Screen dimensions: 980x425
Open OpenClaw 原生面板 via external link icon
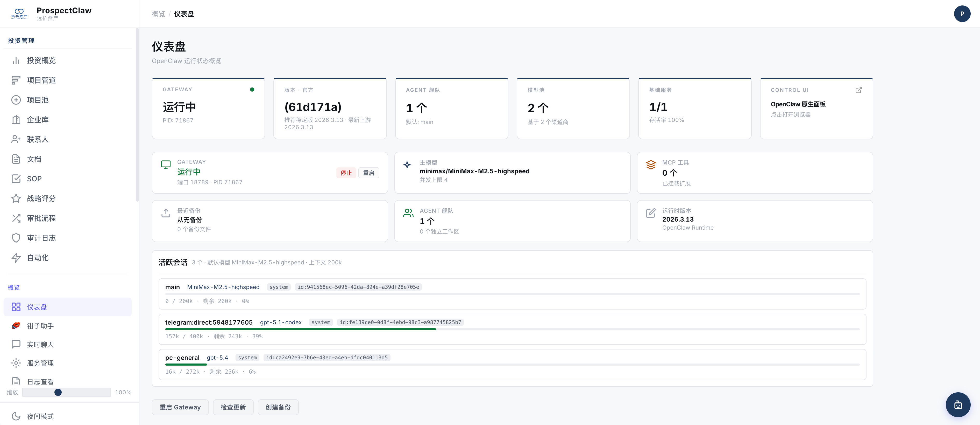(859, 90)
